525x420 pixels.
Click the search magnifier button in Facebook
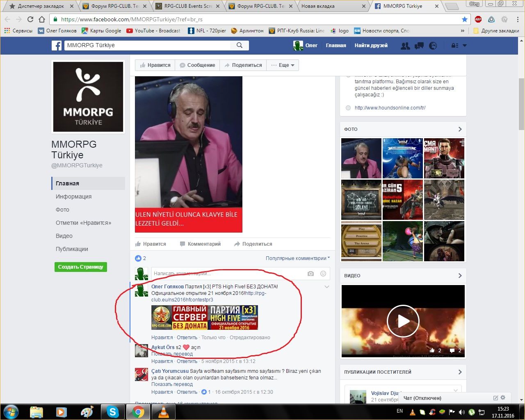click(240, 45)
